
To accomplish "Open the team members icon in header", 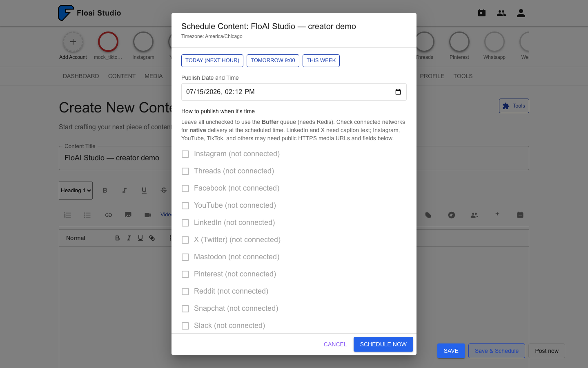I will pos(501,13).
